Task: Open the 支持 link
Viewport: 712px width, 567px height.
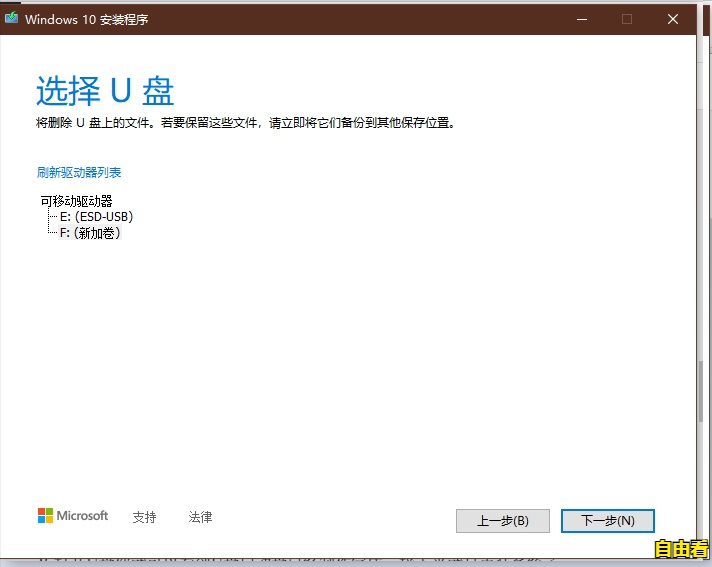Action: (x=144, y=517)
